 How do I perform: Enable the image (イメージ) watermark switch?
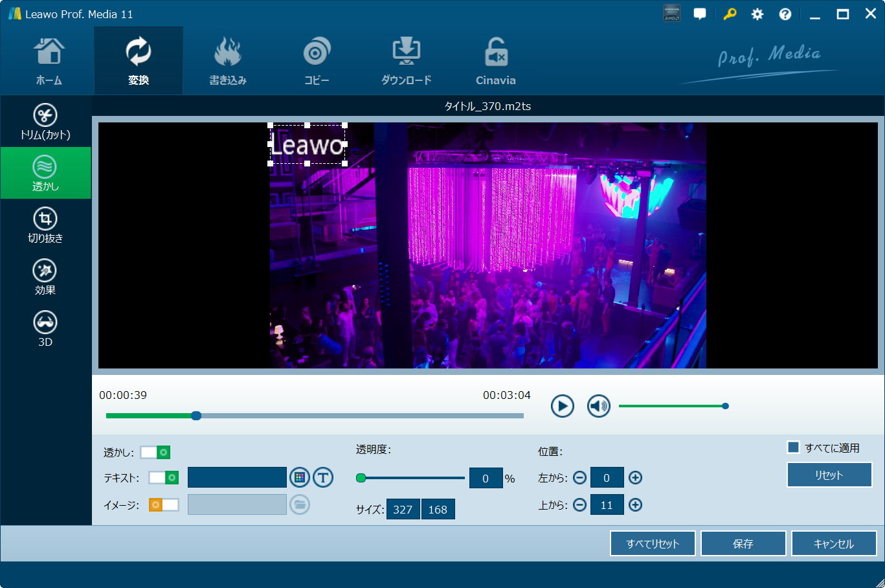point(164,504)
